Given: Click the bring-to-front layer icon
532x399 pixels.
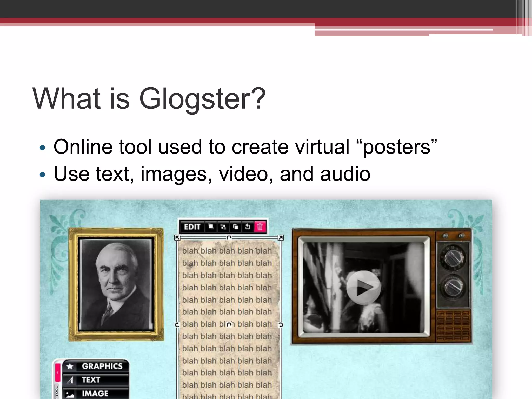Looking at the screenshot, I should click(211, 227).
